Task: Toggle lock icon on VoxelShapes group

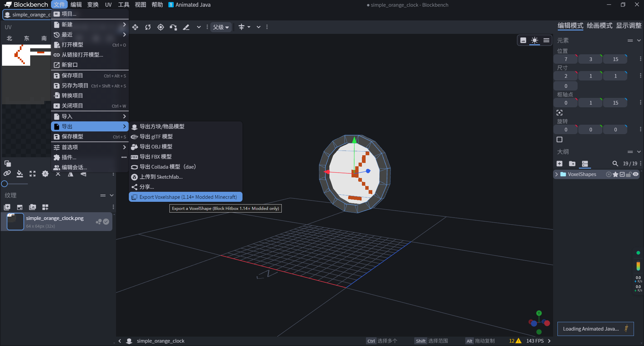Action: pos(629,174)
